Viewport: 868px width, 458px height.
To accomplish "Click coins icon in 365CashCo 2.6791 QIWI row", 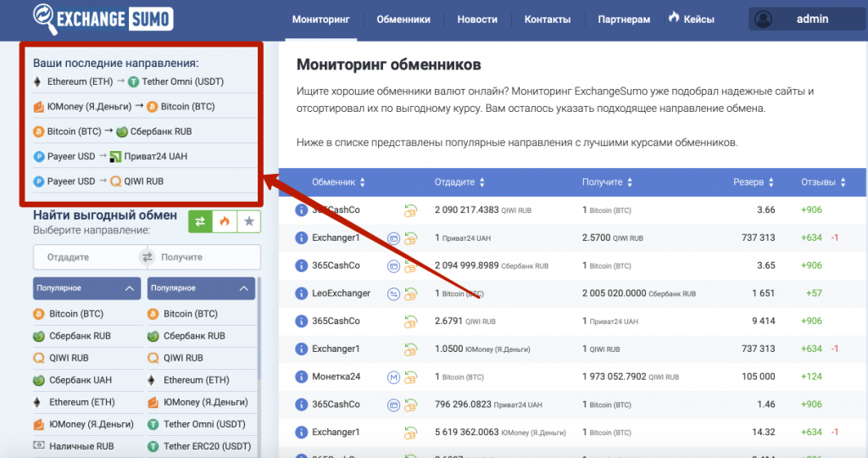I will (410, 321).
